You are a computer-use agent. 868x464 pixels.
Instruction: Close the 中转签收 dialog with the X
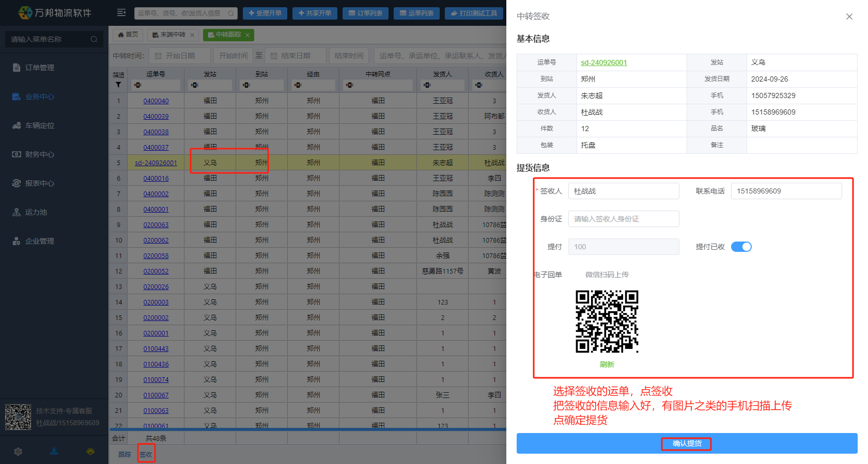(x=849, y=17)
